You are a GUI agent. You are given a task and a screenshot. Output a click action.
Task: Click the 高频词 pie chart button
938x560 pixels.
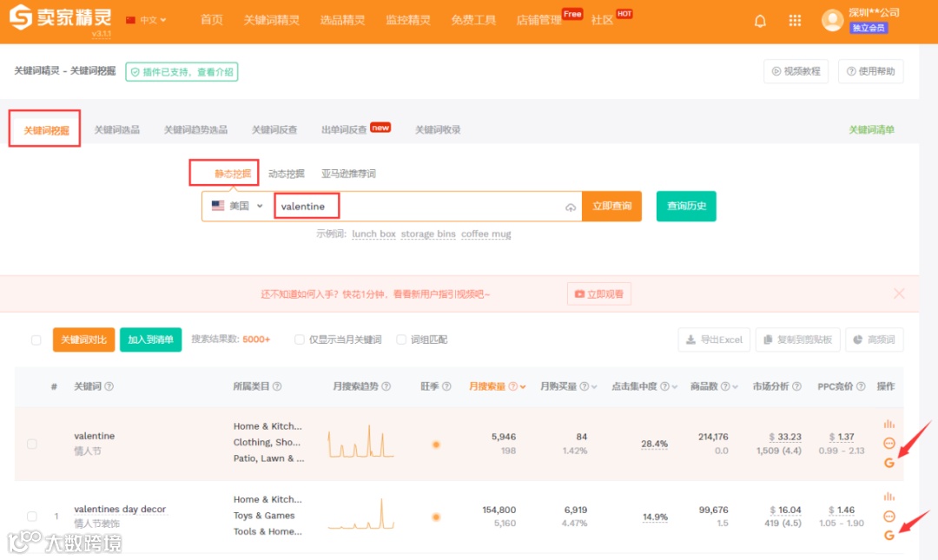tap(875, 339)
